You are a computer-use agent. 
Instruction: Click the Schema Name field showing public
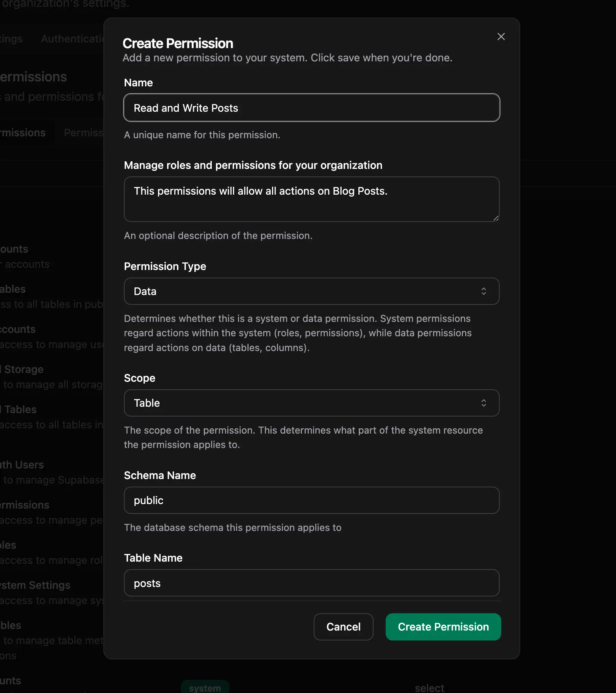coord(311,500)
